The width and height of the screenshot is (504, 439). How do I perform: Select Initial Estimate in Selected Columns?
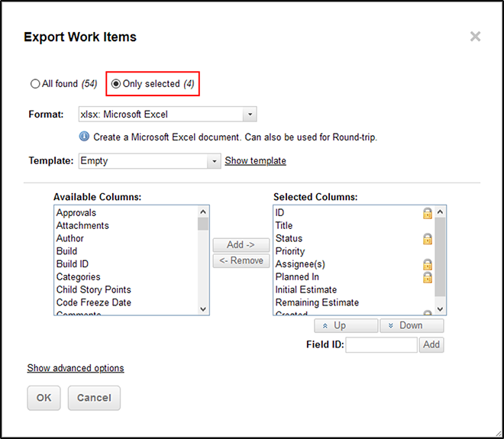click(306, 289)
